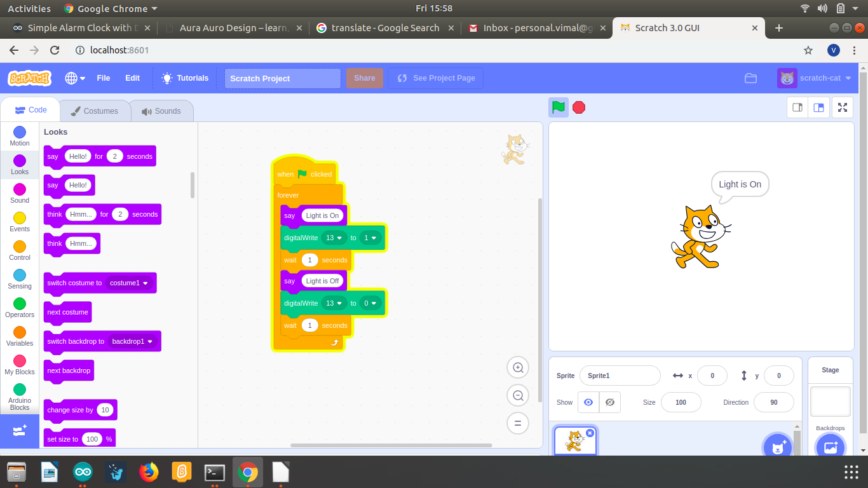The width and height of the screenshot is (868, 488).
Task: Open the File menu
Action: 103,78
